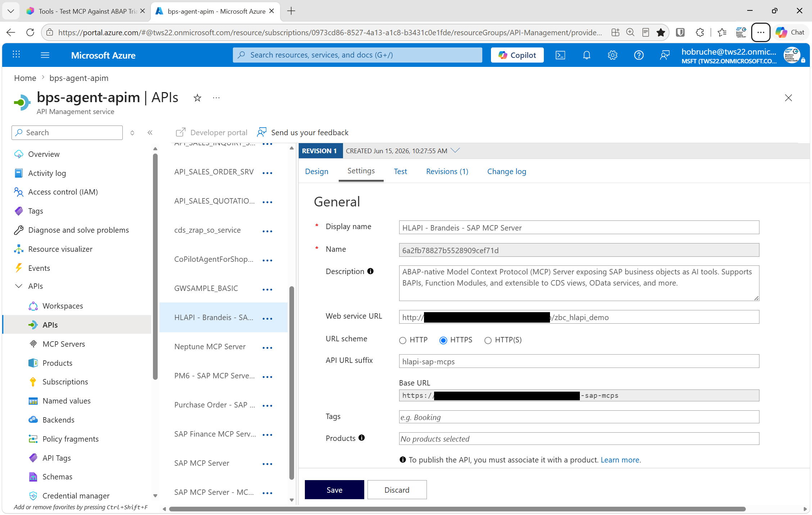Collapse the APIs section in sidebar
Viewport: 812px width, 515px height.
coord(18,286)
